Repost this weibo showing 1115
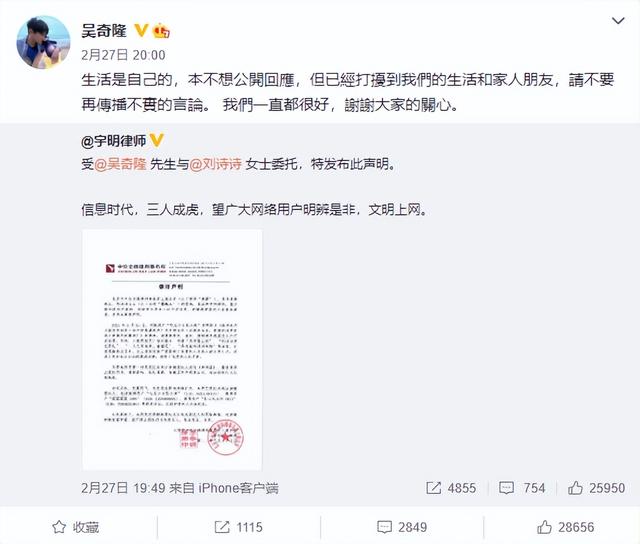 (239, 527)
